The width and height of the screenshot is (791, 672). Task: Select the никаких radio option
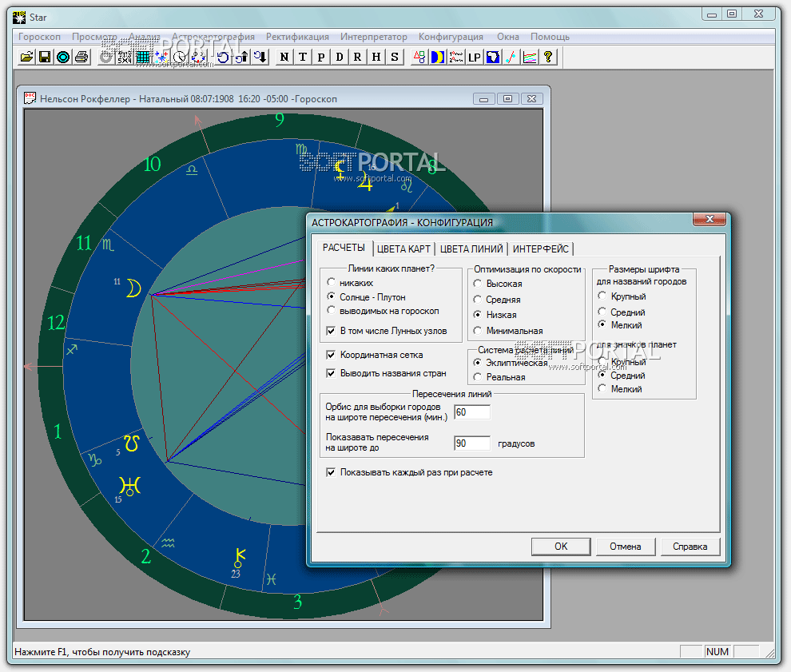click(332, 283)
